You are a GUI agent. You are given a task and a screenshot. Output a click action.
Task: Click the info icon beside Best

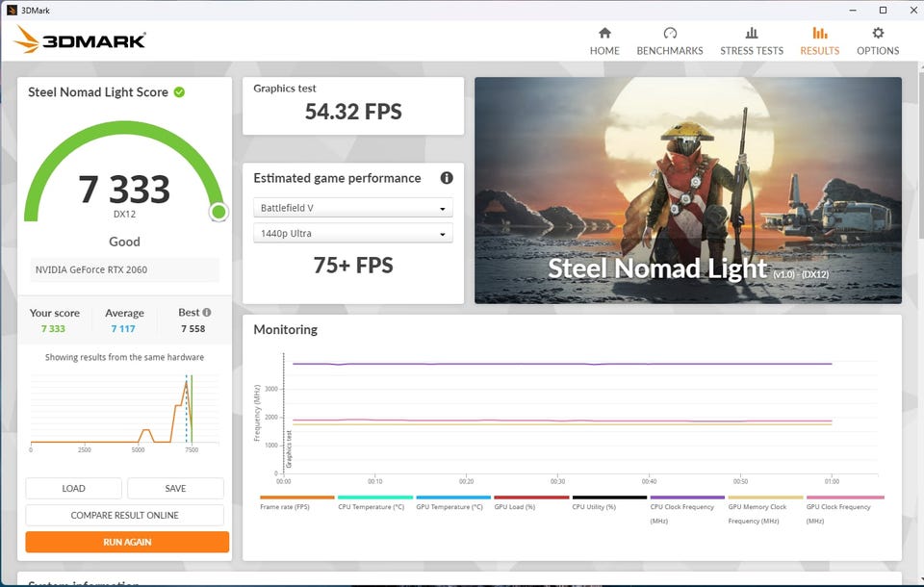click(206, 313)
